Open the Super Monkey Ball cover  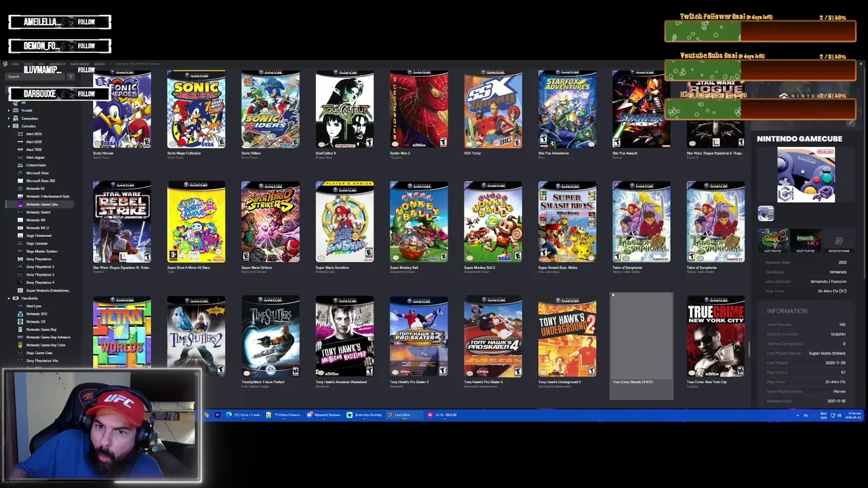click(418, 222)
